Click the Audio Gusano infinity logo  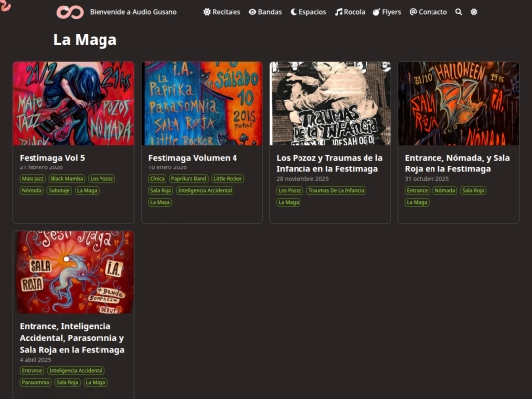(70, 12)
